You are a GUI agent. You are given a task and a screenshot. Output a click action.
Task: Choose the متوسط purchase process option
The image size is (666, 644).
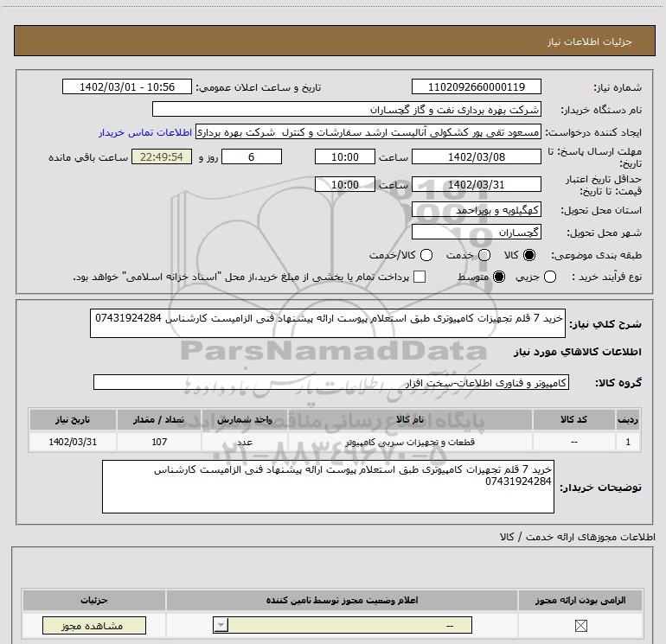click(x=499, y=277)
